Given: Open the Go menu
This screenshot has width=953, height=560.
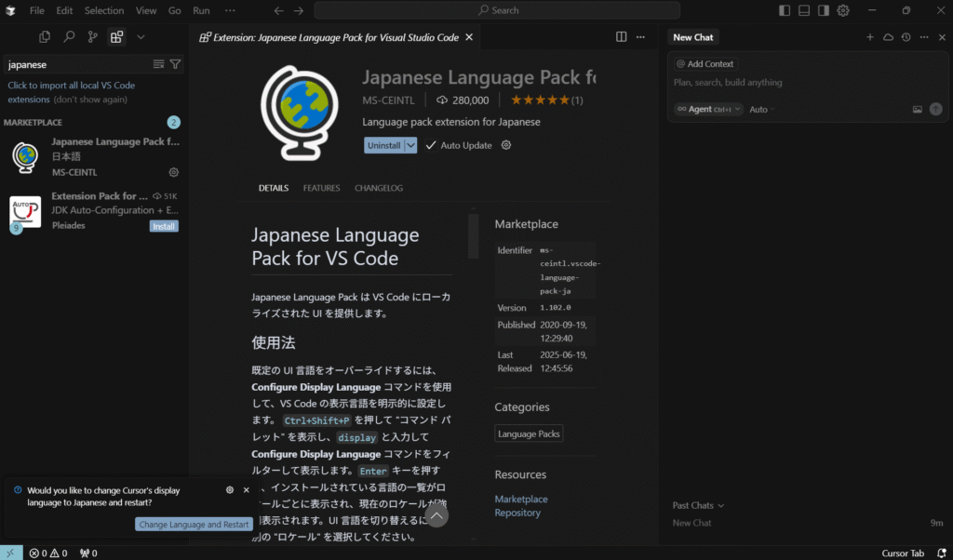Looking at the screenshot, I should pos(174,10).
